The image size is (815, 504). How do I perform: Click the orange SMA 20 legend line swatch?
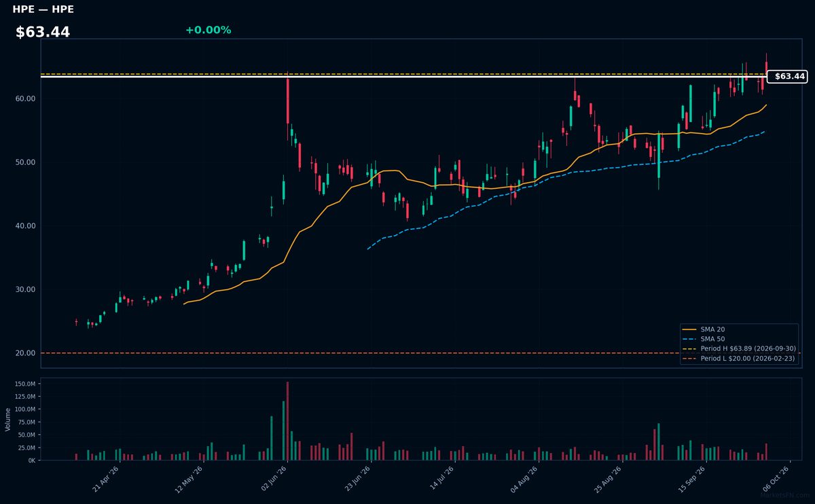coord(689,329)
